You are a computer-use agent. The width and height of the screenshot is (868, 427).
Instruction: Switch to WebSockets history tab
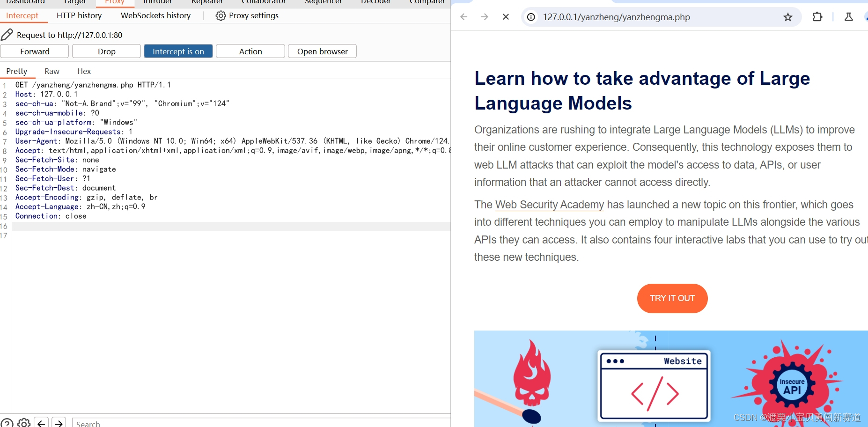[155, 15]
